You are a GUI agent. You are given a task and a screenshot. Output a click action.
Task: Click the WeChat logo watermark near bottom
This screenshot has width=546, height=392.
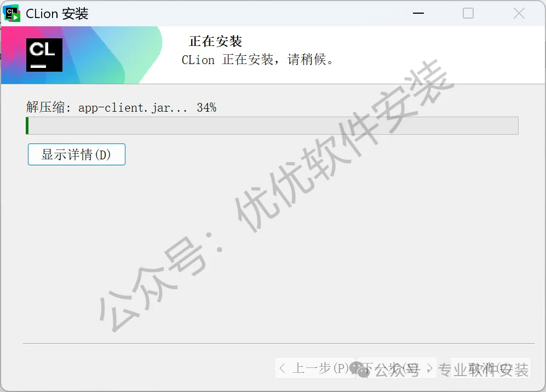coord(360,370)
